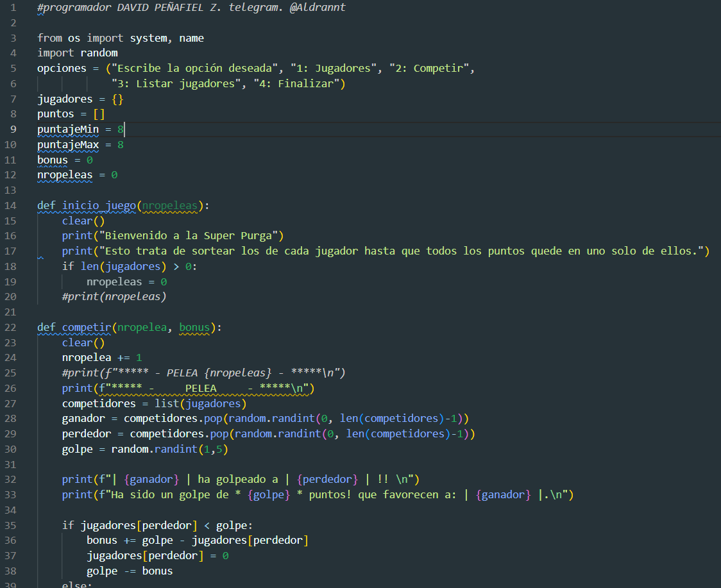Click the string "Bienvenido a la Super Purga"
Image resolution: width=721 pixels, height=588 pixels.
click(189, 236)
